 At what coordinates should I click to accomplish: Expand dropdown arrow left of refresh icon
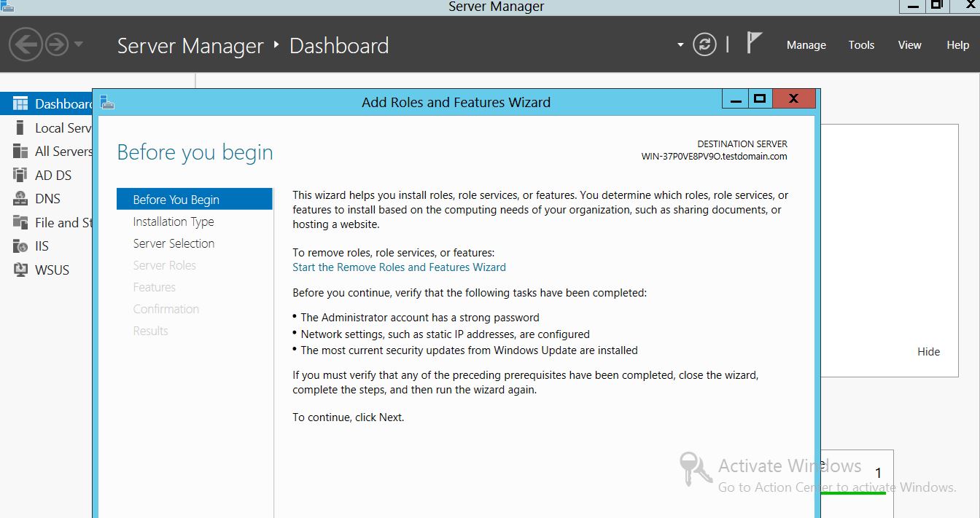(x=680, y=45)
